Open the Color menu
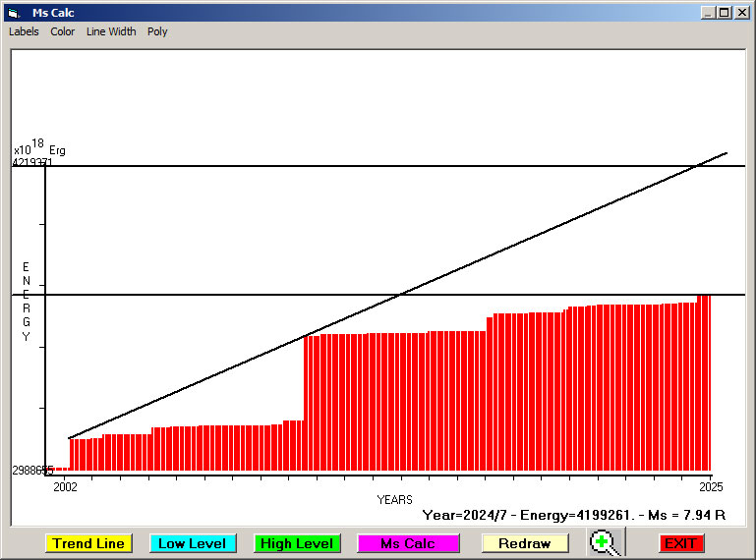The image size is (756, 560). (63, 31)
